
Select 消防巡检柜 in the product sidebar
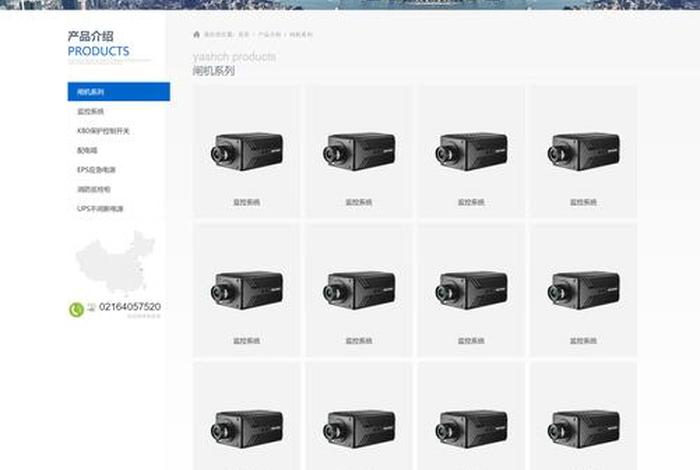pyautogui.click(x=93, y=189)
